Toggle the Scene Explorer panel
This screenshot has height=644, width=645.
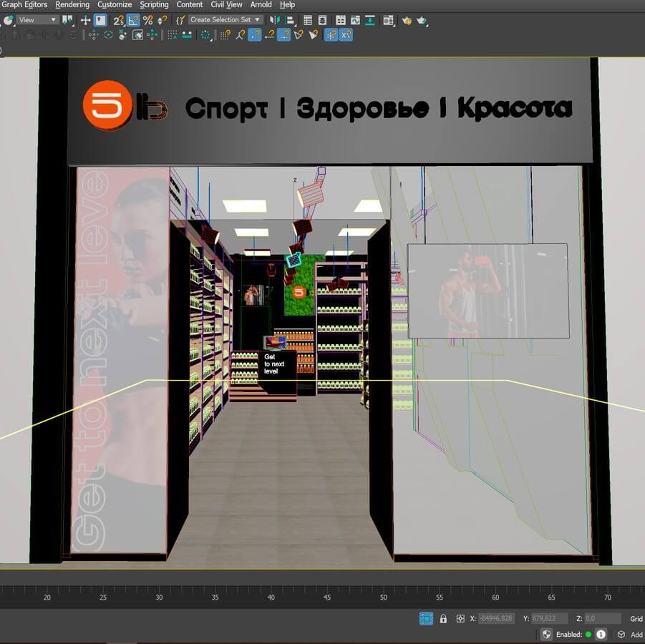click(x=307, y=20)
